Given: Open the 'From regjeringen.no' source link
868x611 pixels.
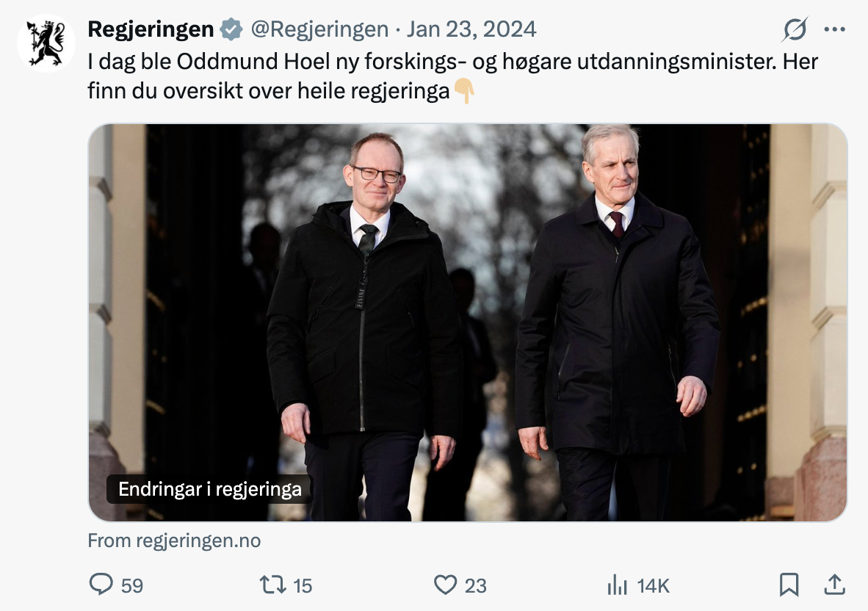Looking at the screenshot, I should click(174, 540).
